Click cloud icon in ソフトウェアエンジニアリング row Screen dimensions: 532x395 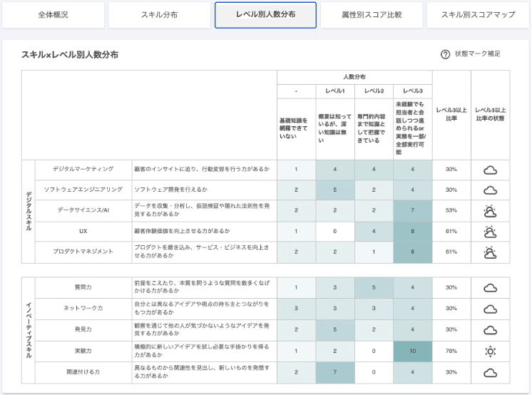tap(490, 190)
